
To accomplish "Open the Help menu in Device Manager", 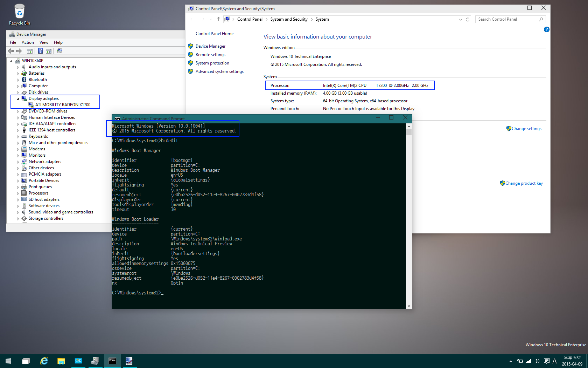I will point(58,42).
